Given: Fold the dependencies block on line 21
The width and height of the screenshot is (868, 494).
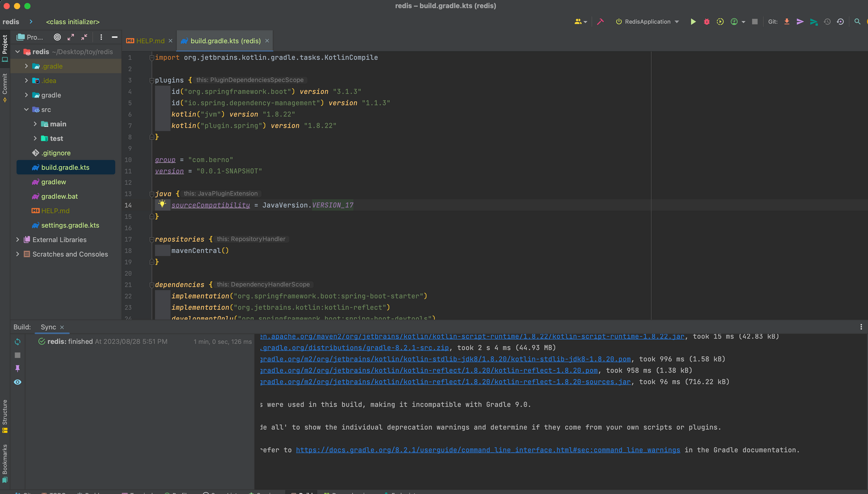Looking at the screenshot, I should (x=152, y=285).
